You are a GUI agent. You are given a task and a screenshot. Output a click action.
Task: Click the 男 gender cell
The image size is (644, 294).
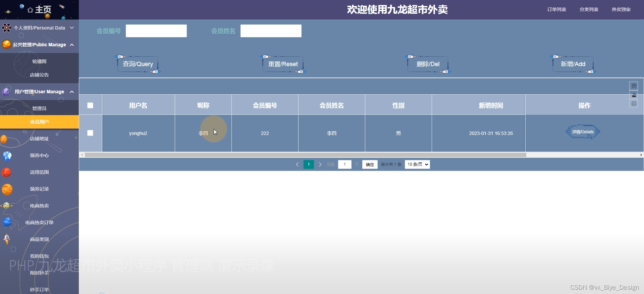click(398, 133)
